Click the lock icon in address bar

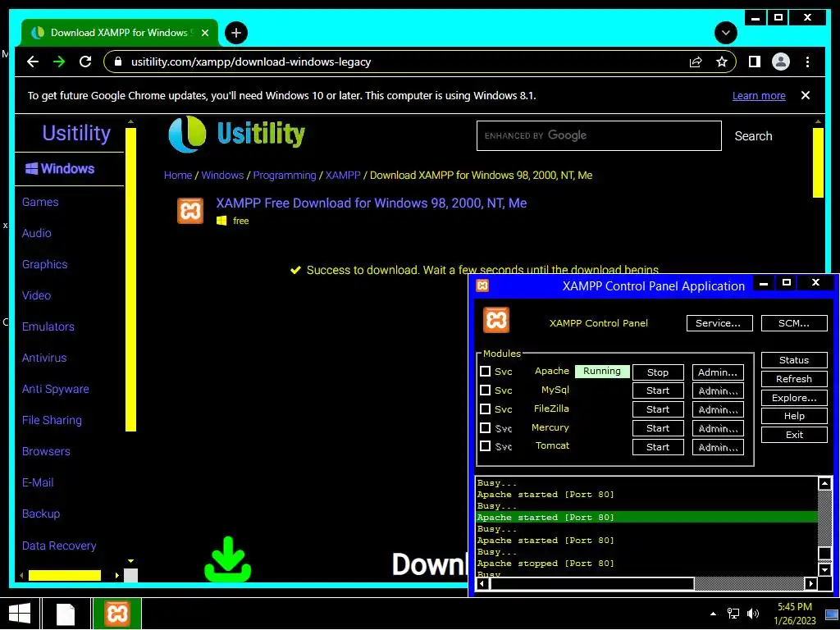click(118, 62)
